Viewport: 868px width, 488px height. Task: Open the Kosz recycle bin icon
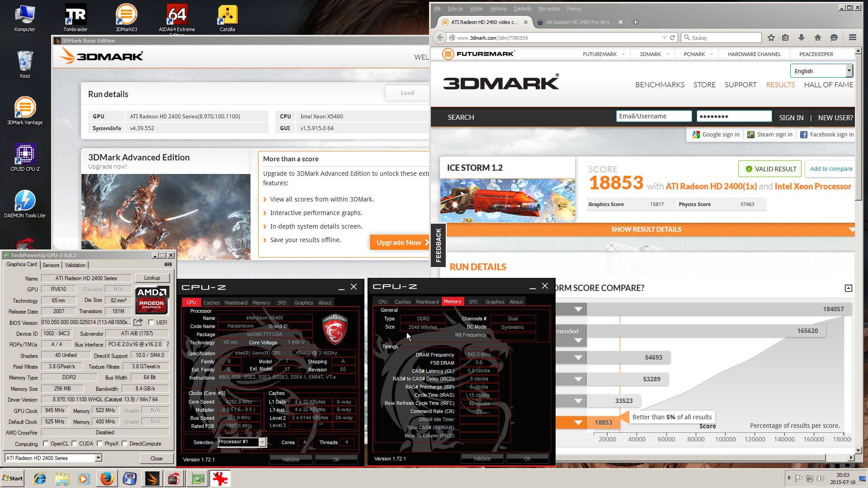pos(25,65)
